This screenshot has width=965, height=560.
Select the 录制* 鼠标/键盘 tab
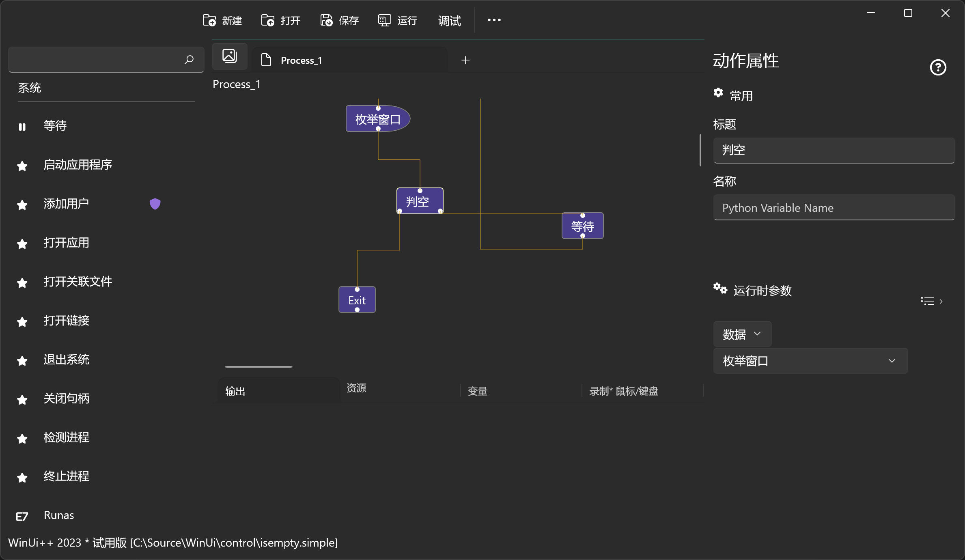point(623,391)
